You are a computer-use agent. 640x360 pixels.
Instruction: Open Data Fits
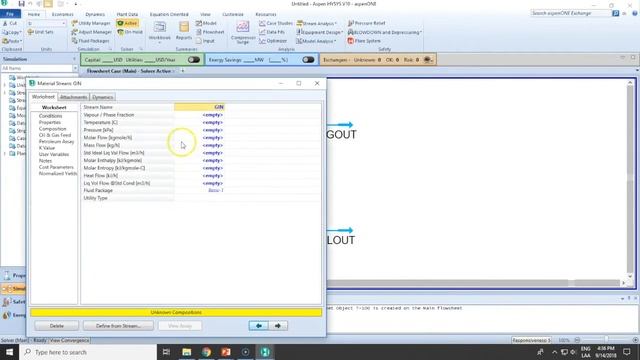[x=272, y=32]
